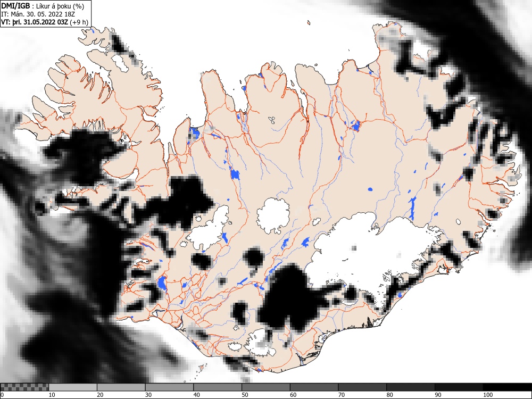Click the legend label '70'

pyautogui.click(x=342, y=395)
